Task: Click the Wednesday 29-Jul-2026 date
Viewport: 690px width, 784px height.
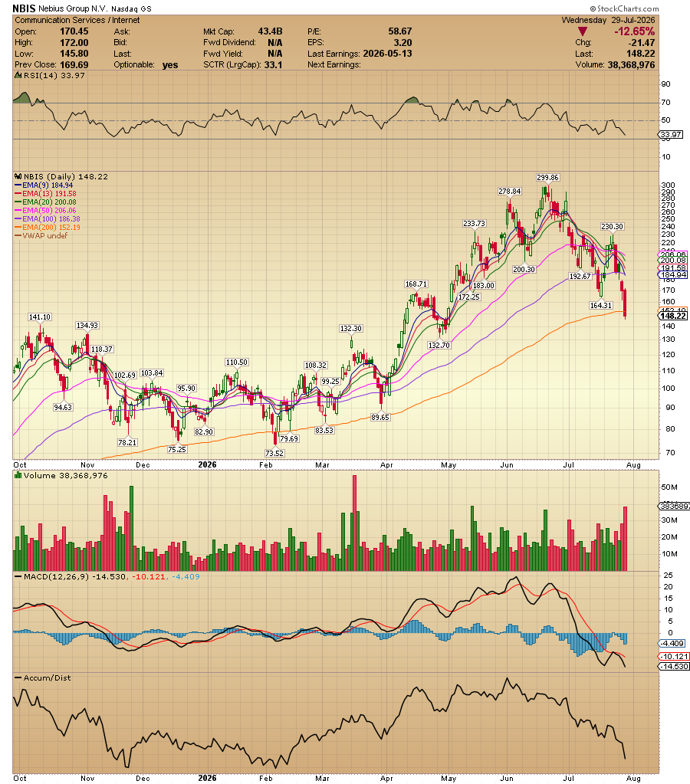Action: [x=609, y=20]
